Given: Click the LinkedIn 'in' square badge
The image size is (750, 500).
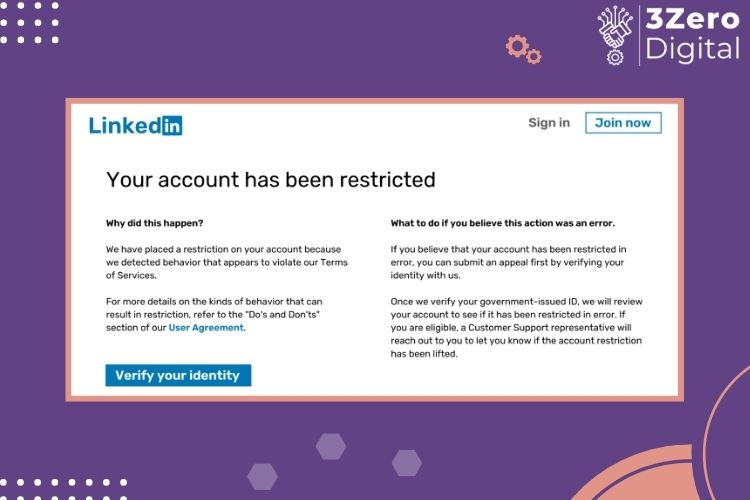Looking at the screenshot, I should click(x=172, y=126).
